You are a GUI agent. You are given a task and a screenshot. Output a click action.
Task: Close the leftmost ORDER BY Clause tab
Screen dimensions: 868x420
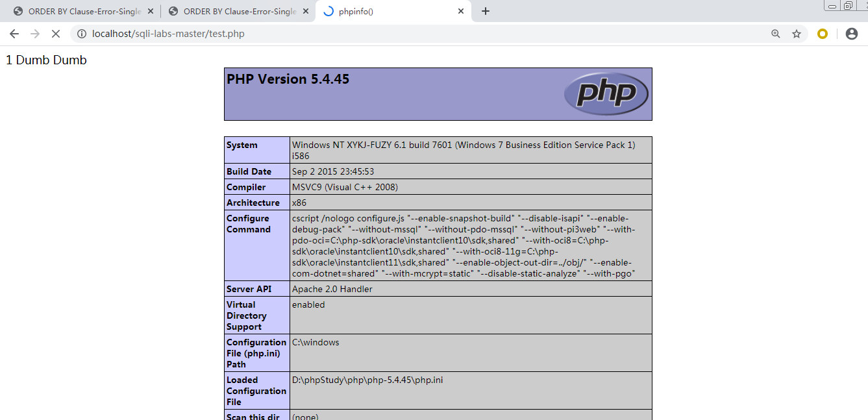click(x=150, y=11)
